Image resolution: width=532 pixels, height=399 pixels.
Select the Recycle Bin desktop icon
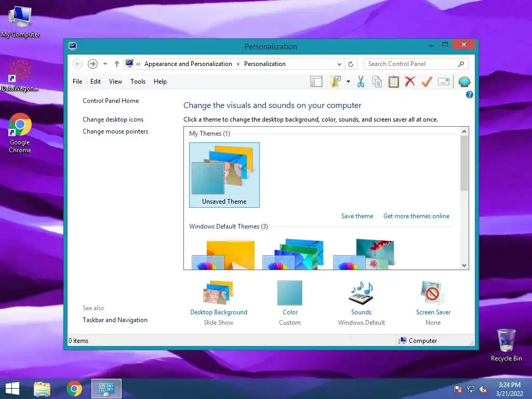coord(506,345)
